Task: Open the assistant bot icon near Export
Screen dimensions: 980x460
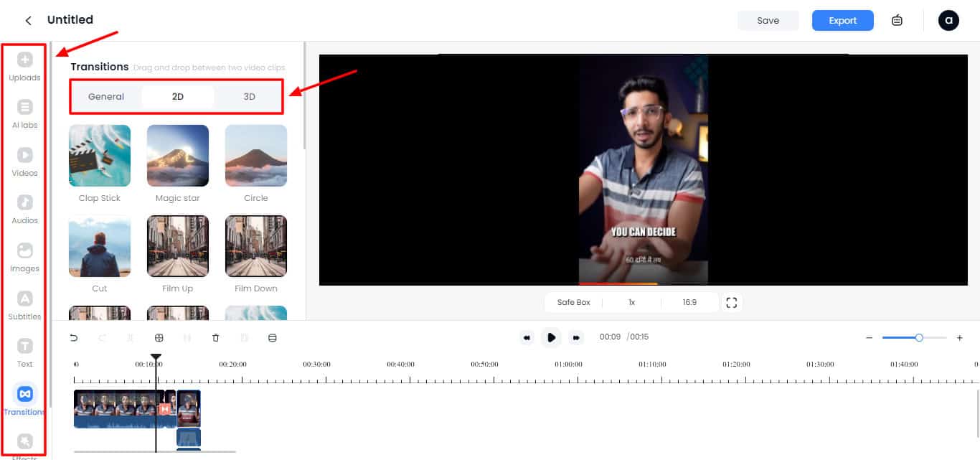Action: point(897,20)
